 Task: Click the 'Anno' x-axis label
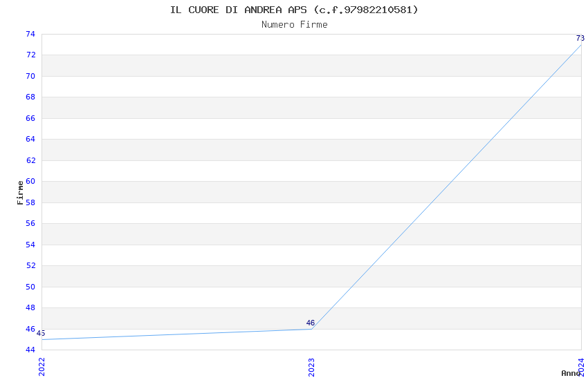click(x=571, y=373)
